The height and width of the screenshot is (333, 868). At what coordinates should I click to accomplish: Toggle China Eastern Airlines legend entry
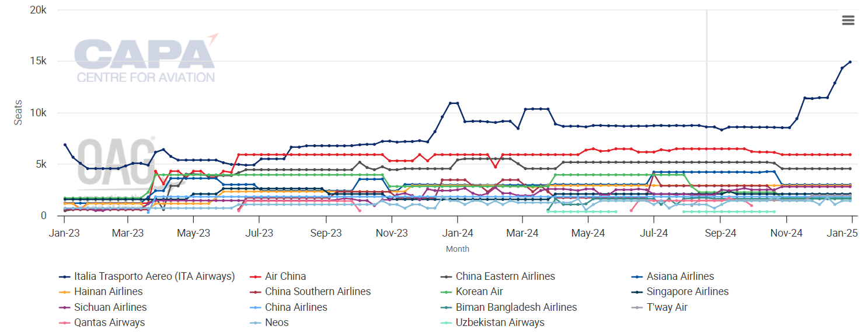(505, 276)
